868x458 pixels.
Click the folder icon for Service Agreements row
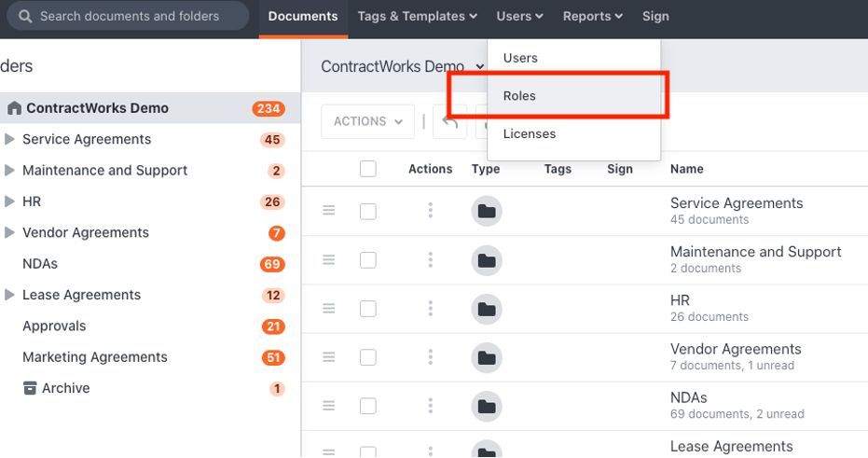coord(486,212)
